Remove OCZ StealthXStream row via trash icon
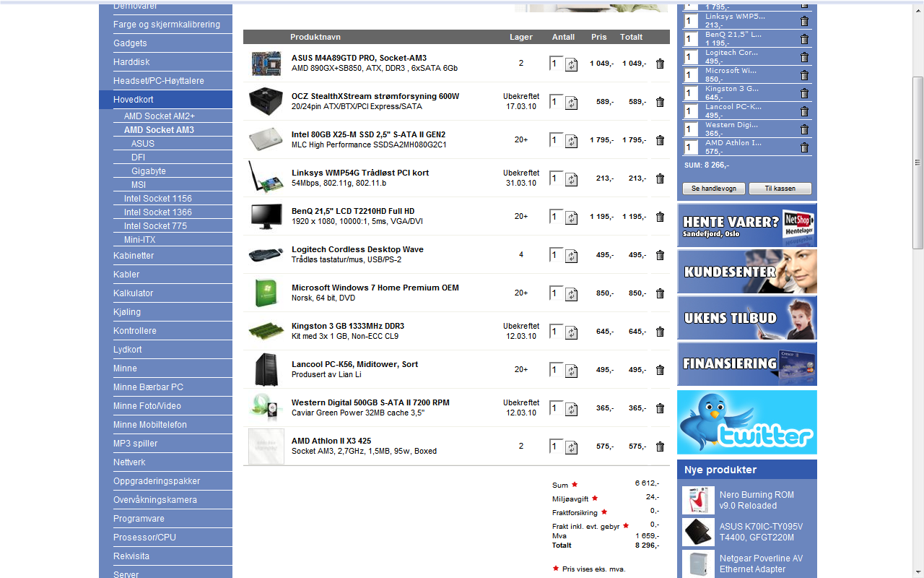 [660, 102]
